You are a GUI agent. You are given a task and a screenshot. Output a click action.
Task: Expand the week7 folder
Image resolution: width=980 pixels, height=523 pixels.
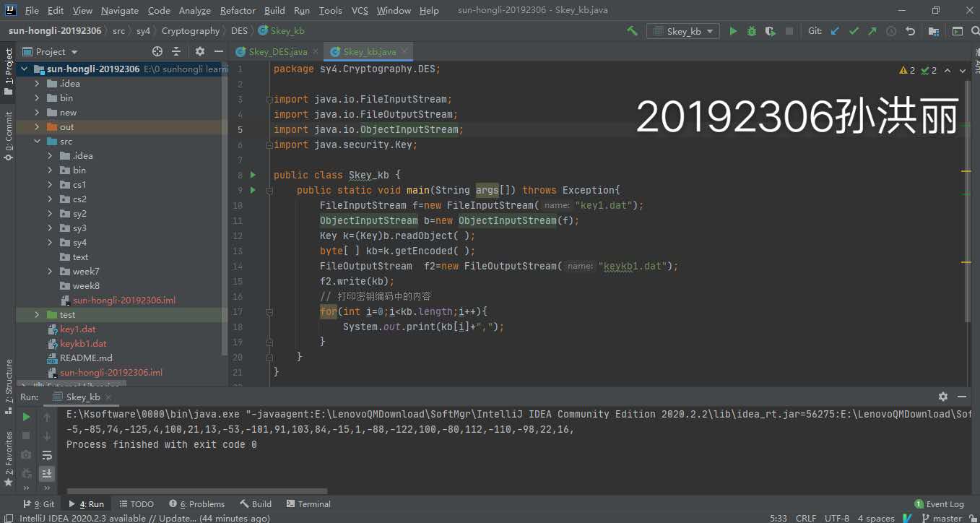pos(50,272)
